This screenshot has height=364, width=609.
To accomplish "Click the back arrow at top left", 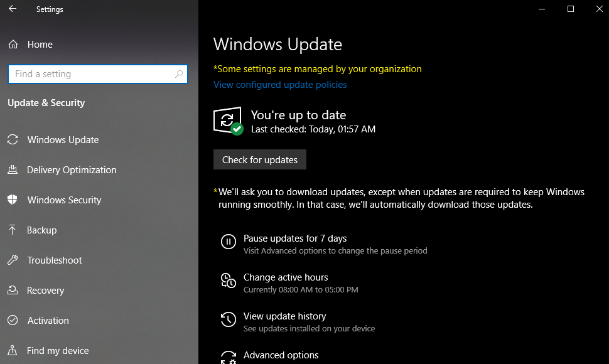I will tap(12, 9).
